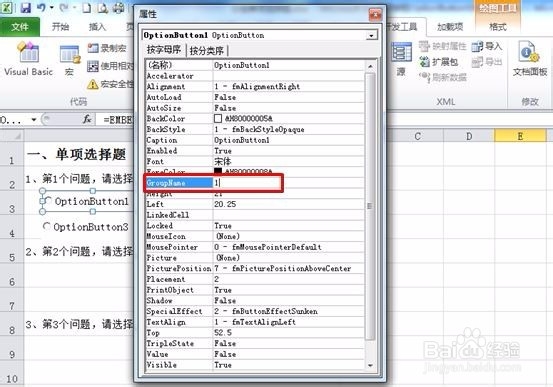This screenshot has width=553, height=387.
Task: Start Record Macro (录制宏)
Action: (107, 48)
